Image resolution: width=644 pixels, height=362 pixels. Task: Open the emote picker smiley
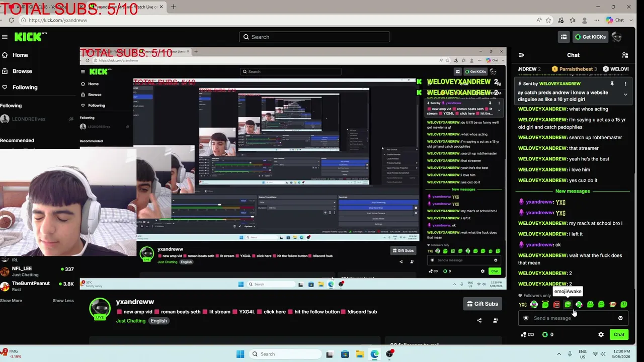pyautogui.click(x=620, y=318)
